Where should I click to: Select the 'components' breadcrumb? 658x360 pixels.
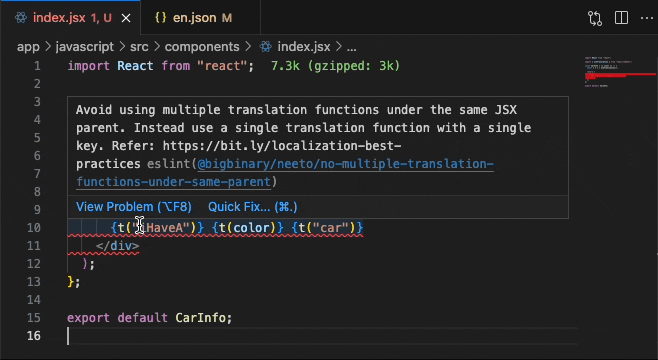[x=202, y=47]
